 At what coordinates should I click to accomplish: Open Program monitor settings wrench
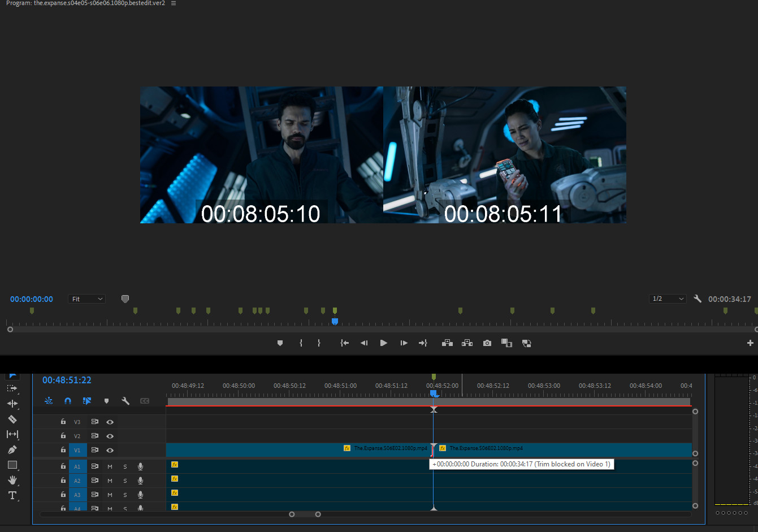698,299
